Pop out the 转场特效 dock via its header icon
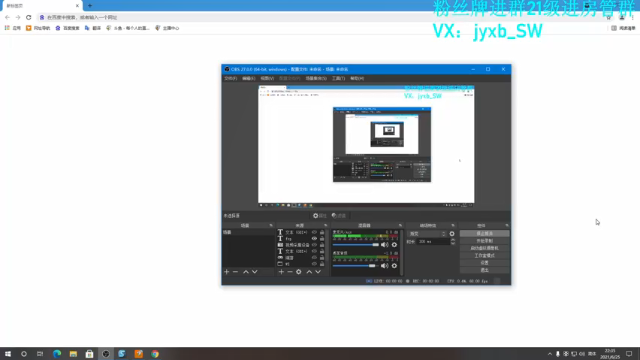This screenshot has width=640, height=360. [x=453, y=225]
